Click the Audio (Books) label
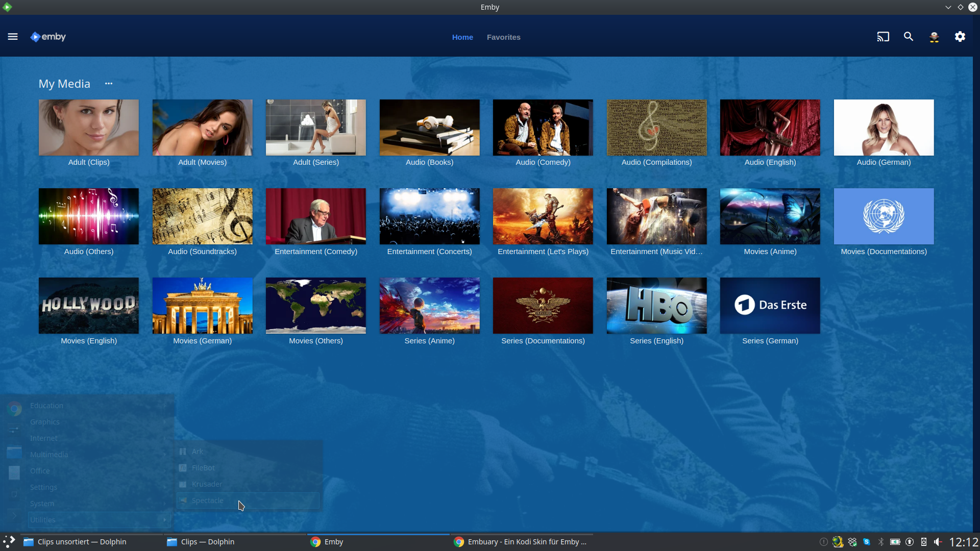Image resolution: width=980 pixels, height=551 pixels. (429, 162)
